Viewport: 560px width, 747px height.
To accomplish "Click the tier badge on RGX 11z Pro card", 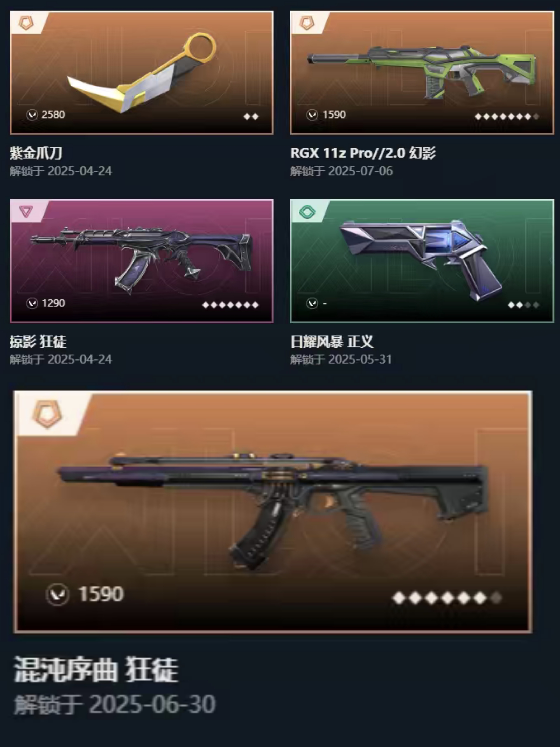I will [307, 23].
